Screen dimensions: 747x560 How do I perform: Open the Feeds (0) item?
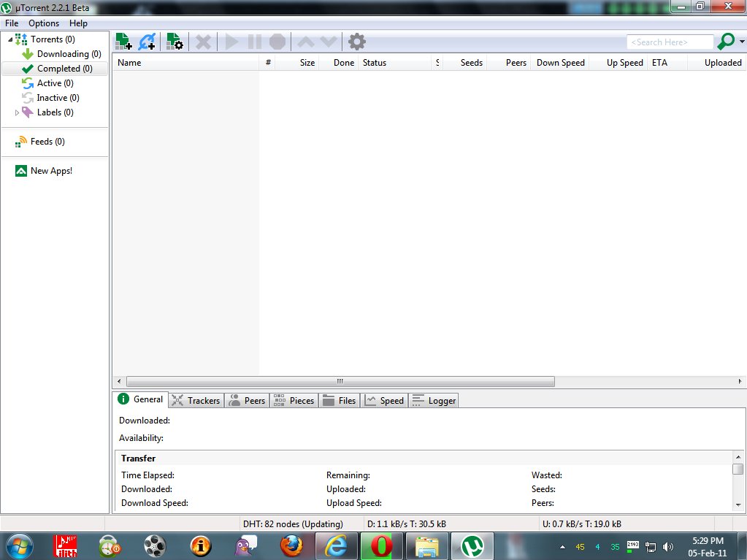40,142
